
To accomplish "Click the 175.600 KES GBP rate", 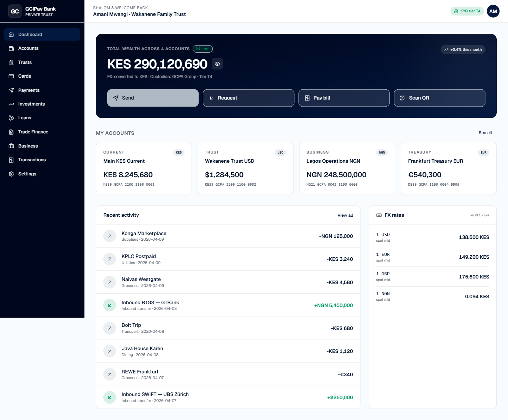I will tap(474, 277).
